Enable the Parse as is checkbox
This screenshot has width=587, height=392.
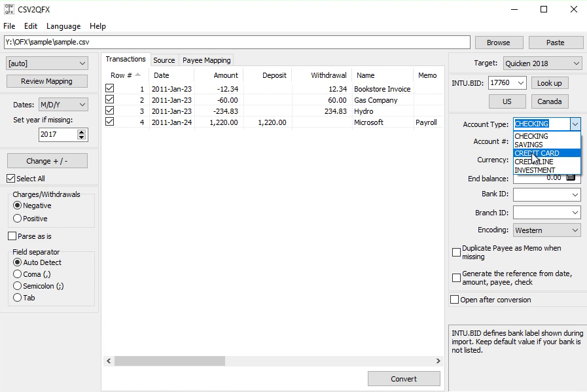point(12,236)
